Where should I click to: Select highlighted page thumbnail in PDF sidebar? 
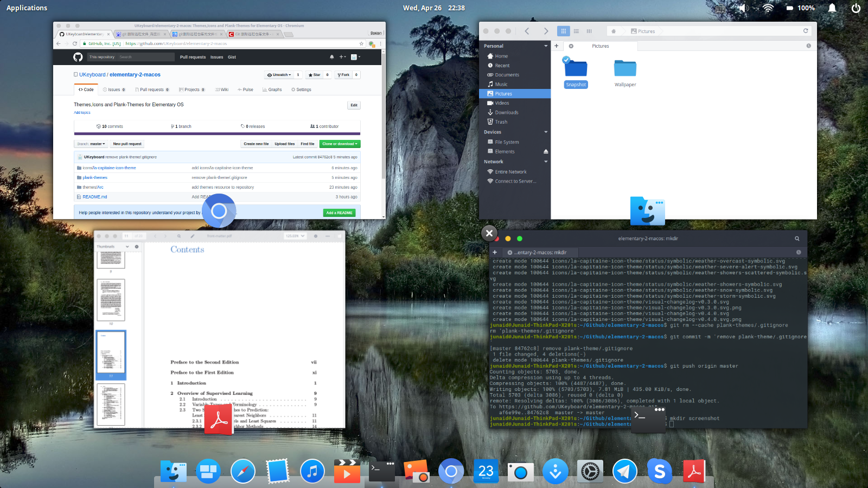(x=111, y=354)
